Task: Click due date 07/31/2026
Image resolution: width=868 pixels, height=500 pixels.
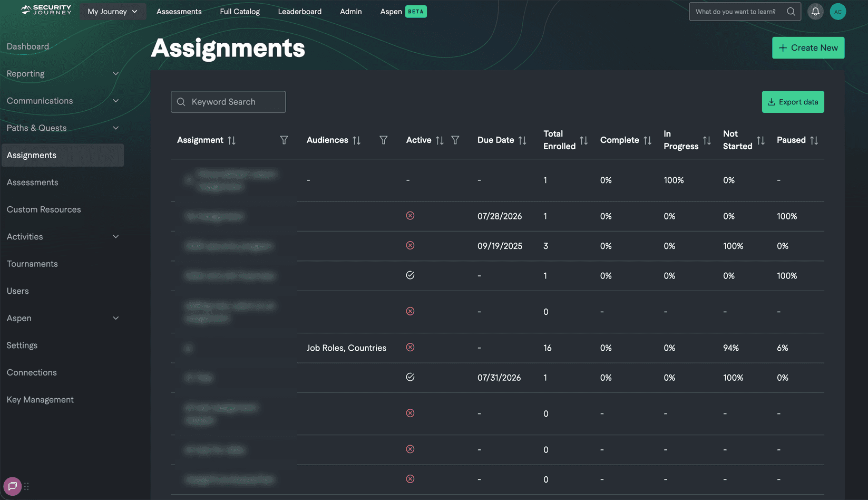Action: click(x=499, y=378)
